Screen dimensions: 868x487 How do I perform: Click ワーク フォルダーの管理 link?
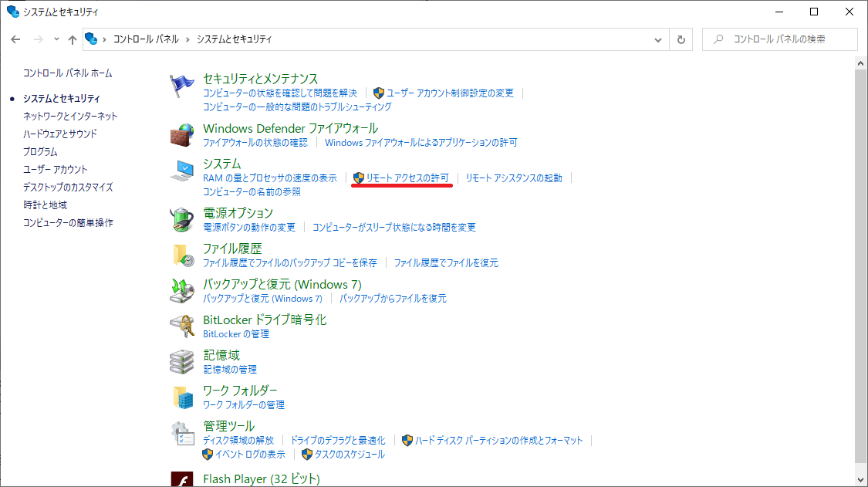[244, 404]
